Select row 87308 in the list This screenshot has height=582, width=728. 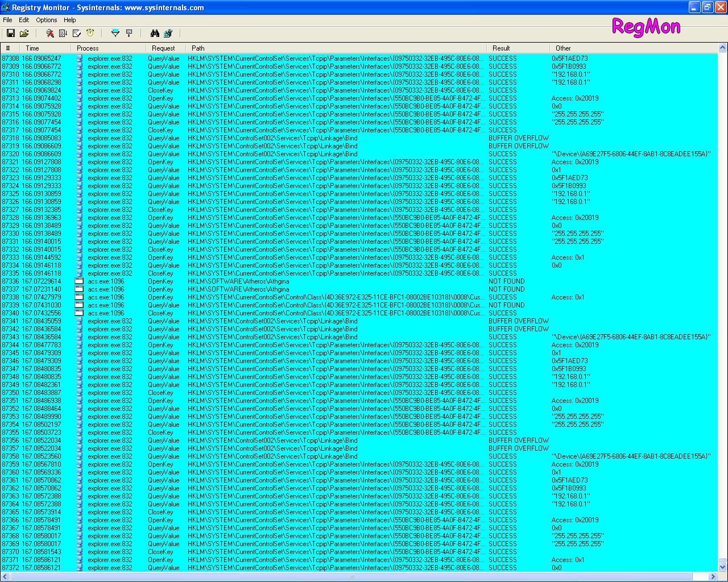[x=359, y=59]
